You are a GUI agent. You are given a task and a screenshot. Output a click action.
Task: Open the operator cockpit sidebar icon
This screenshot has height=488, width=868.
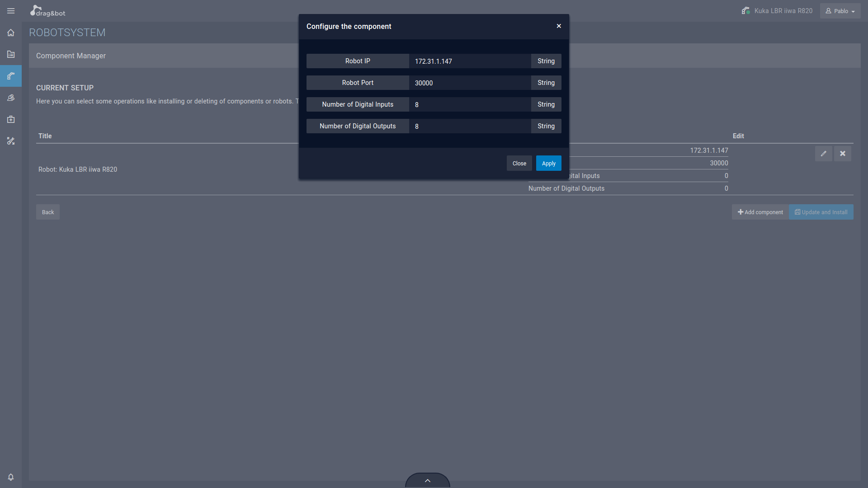pos(11,98)
